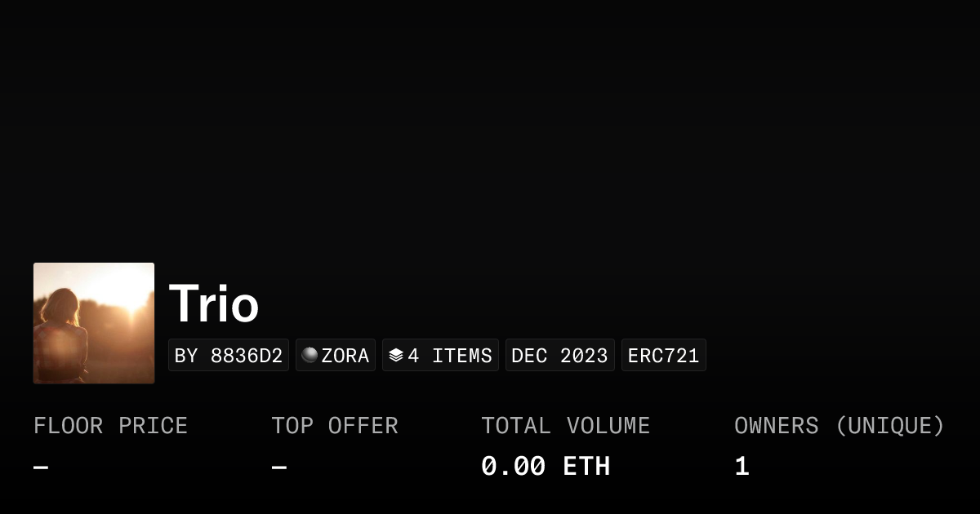Click the Trio collection title
980x514 pixels.
214,304
